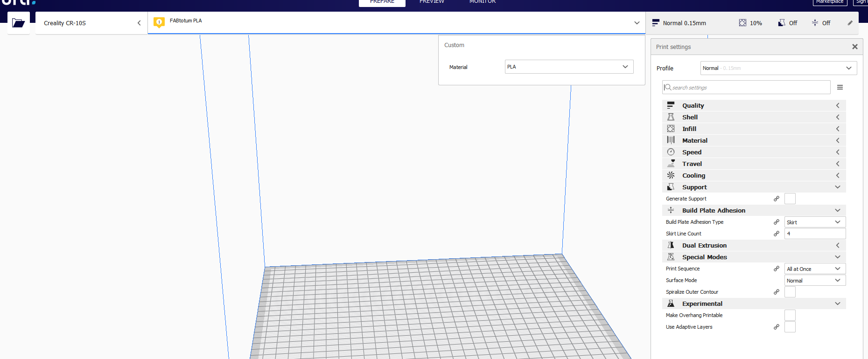Toggle the Spiralize Outer Contour checkbox

(x=790, y=292)
